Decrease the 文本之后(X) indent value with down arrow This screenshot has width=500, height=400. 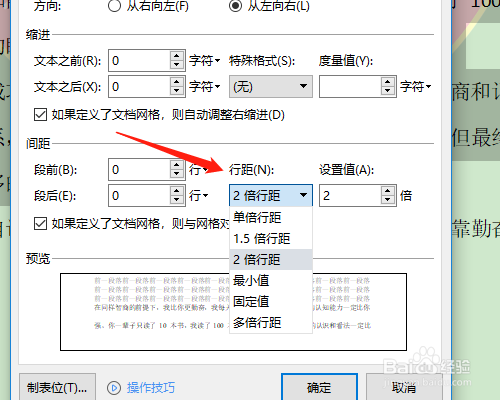177,91
